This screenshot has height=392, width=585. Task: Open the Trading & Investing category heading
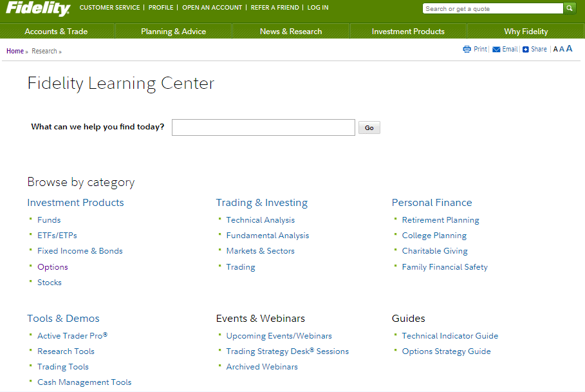tap(262, 203)
